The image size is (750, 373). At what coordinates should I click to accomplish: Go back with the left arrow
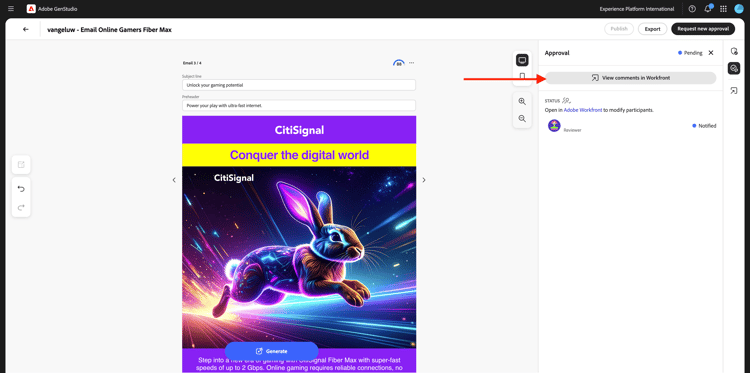(26, 29)
